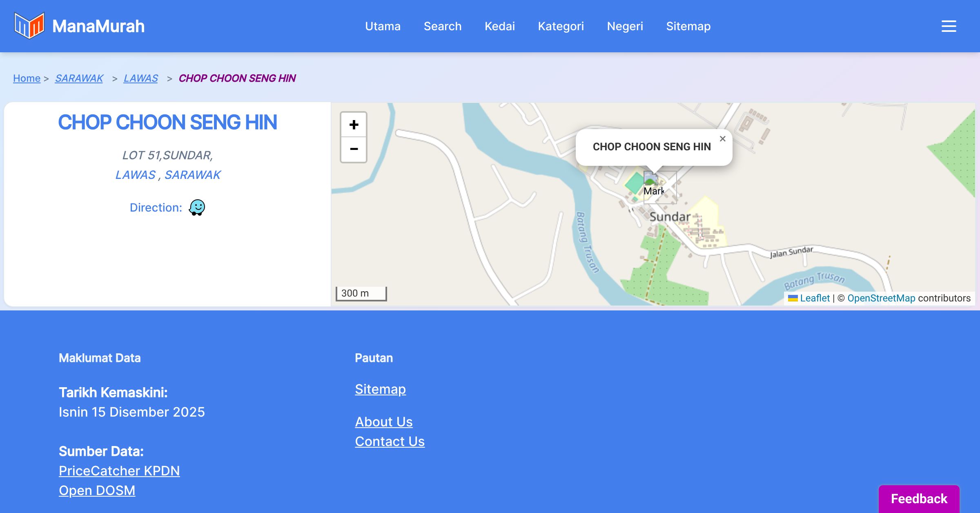Open the hamburger menu
The image size is (980, 513).
click(x=949, y=26)
